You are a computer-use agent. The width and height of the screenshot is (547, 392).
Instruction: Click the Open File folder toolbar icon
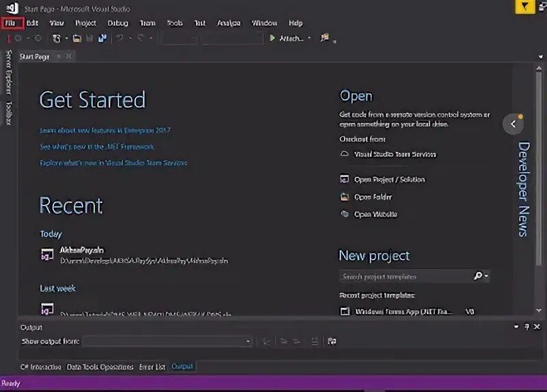[77, 38]
